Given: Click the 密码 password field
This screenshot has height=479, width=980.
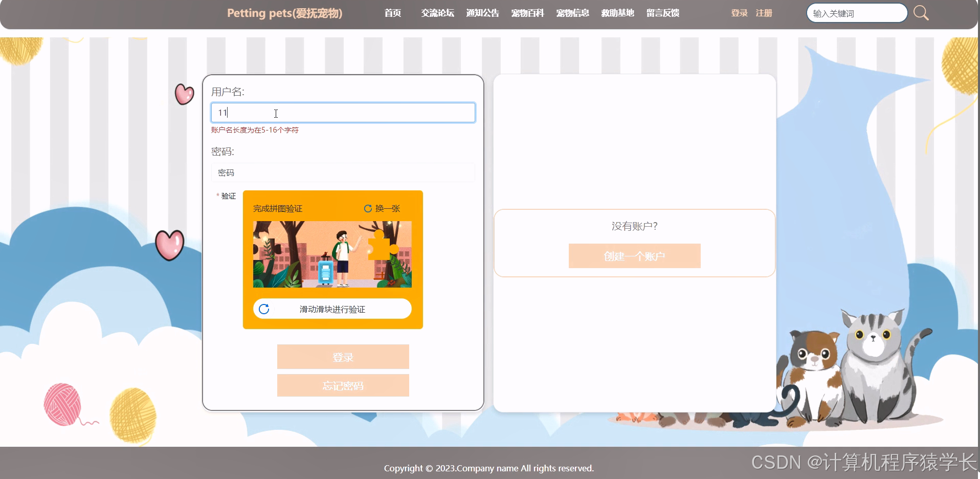Looking at the screenshot, I should 343,172.
